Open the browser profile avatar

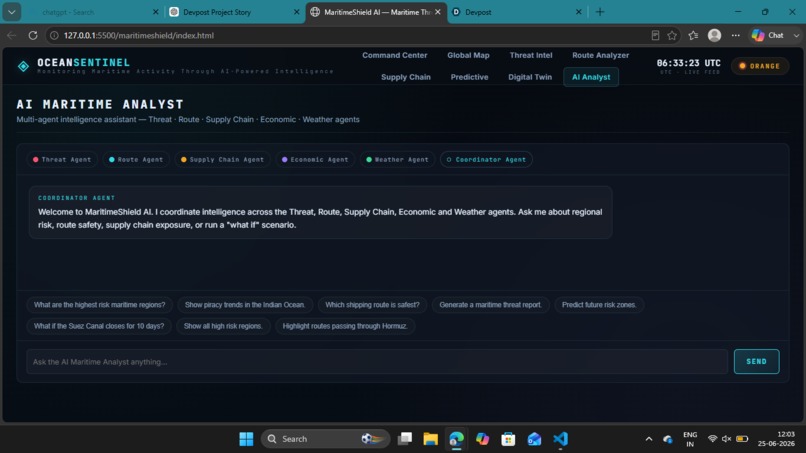tap(715, 35)
